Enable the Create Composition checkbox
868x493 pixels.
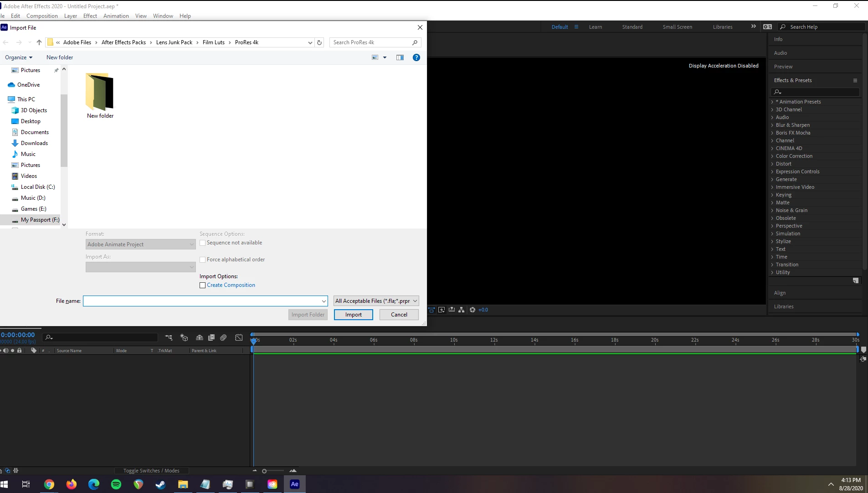(x=203, y=285)
